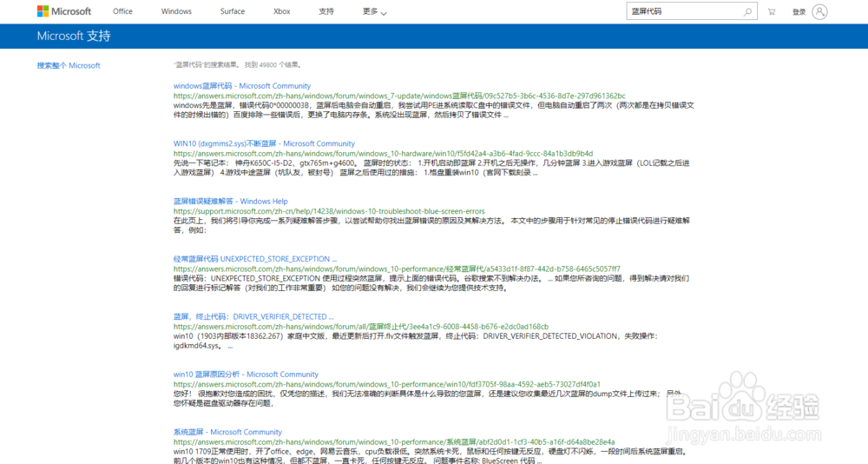Open the Xbox menu item
The image size is (868, 464).
(282, 11)
